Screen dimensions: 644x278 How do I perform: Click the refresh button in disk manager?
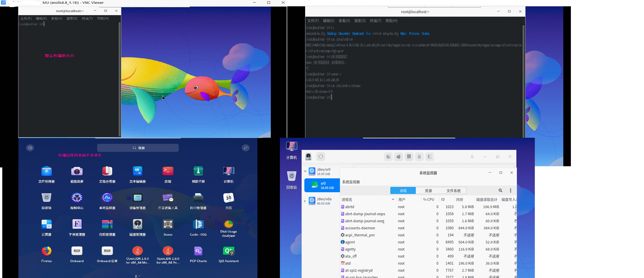coord(320,157)
